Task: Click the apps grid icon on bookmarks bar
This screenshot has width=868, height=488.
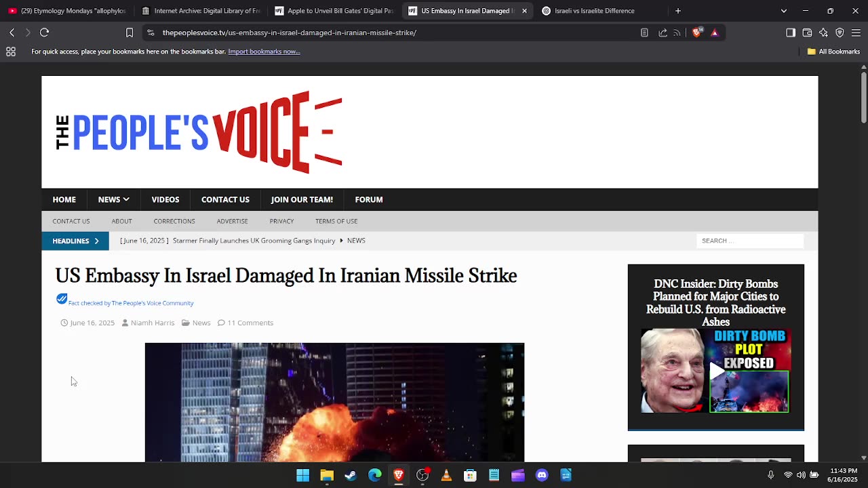Action: [x=11, y=52]
